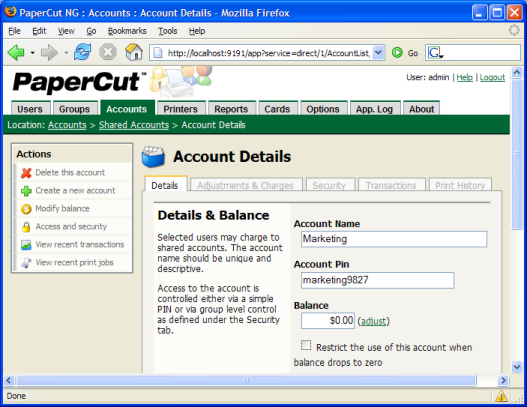Open the About tab
Screen dimensions: 527x407
[421, 109]
